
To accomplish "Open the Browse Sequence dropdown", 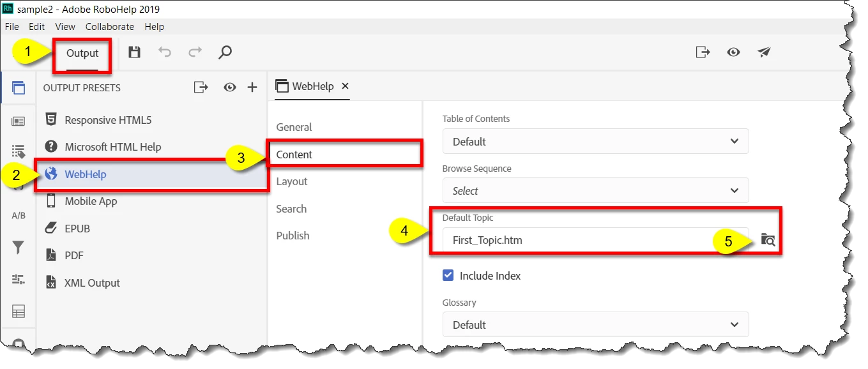I will (595, 190).
